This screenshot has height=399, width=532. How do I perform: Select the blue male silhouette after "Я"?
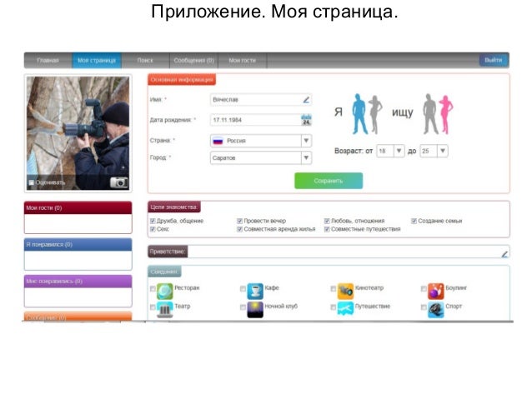[x=359, y=114]
